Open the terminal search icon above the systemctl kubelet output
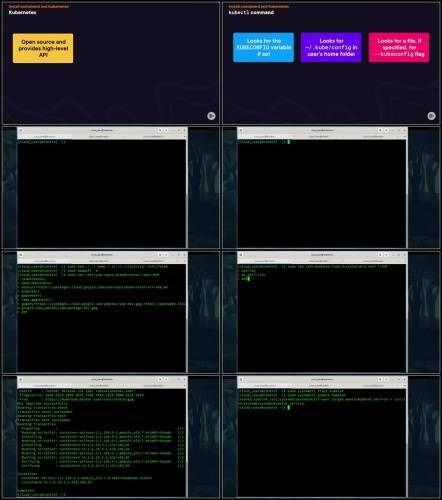This screenshot has width=442, height=500. pyautogui.click(x=380, y=379)
